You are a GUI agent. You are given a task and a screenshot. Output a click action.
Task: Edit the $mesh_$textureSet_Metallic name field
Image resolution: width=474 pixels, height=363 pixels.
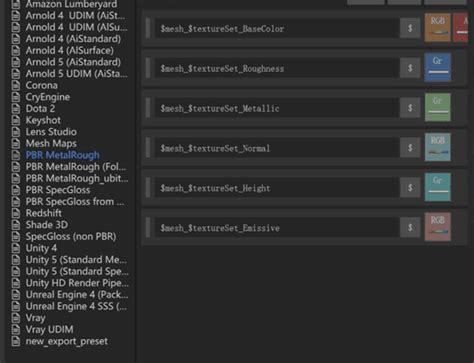[277, 108]
